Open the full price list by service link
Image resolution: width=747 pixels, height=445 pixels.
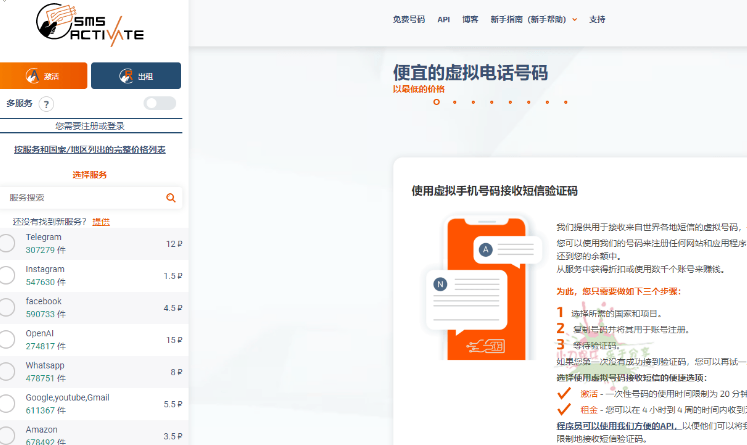pos(90,150)
